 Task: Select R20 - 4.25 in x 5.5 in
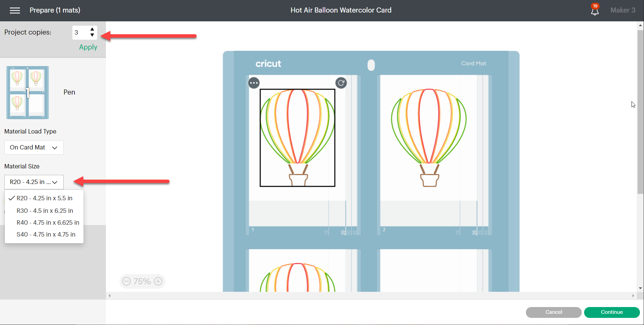click(44, 198)
